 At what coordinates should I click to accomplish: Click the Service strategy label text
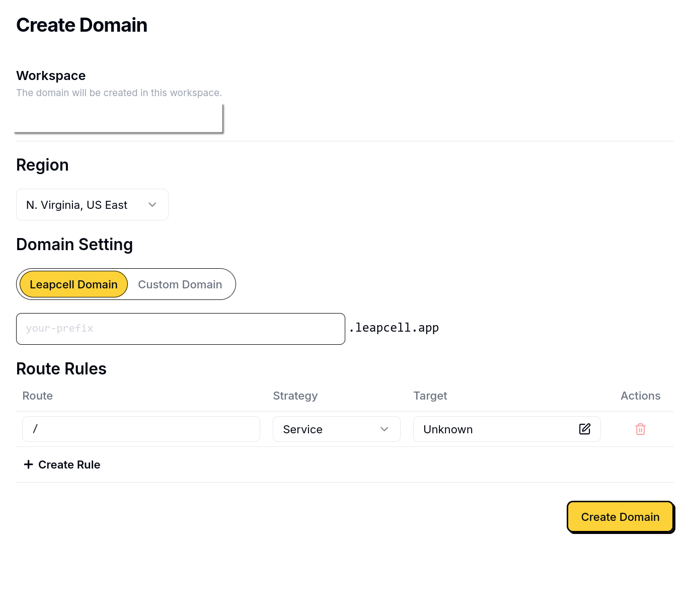(302, 429)
